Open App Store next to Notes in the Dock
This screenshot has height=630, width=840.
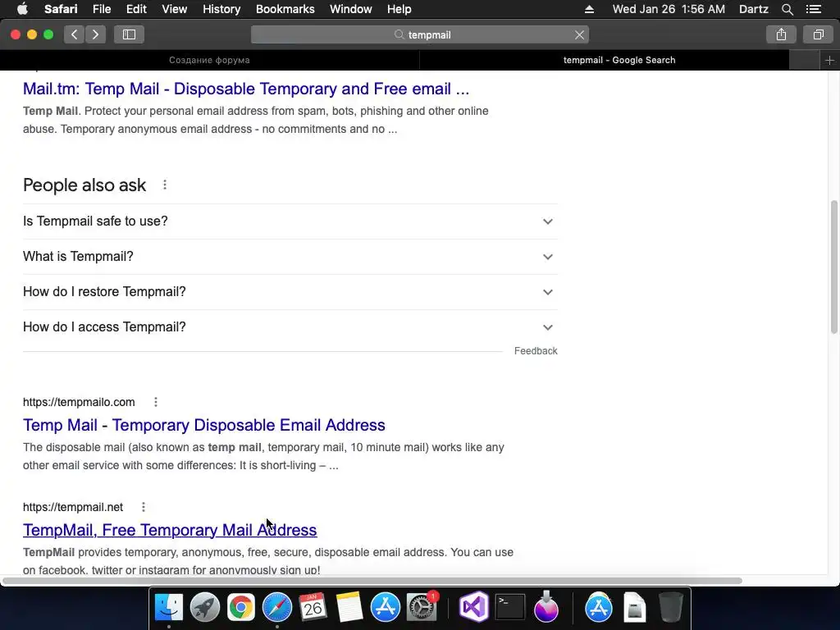[386, 608]
